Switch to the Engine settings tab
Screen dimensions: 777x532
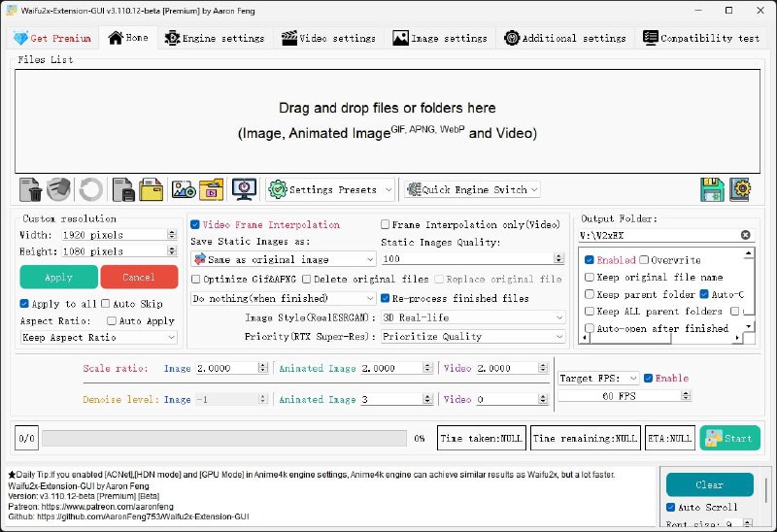[x=214, y=38]
